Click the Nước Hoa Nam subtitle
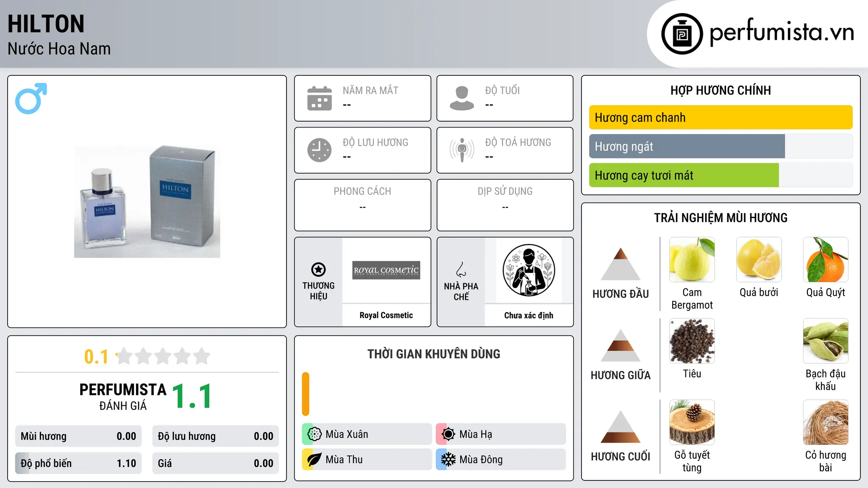The image size is (868, 488). tap(59, 49)
